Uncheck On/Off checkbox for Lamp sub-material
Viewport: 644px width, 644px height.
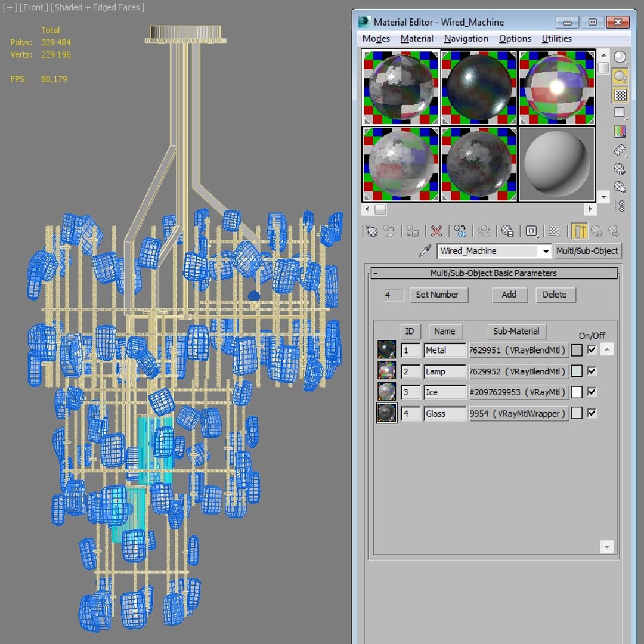[x=592, y=371]
